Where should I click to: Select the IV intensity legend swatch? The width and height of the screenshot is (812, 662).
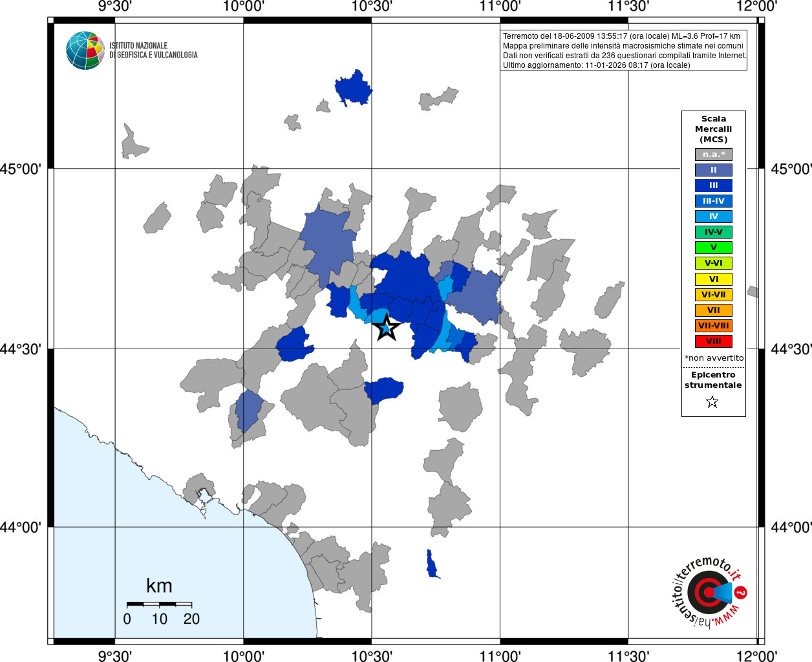point(714,217)
